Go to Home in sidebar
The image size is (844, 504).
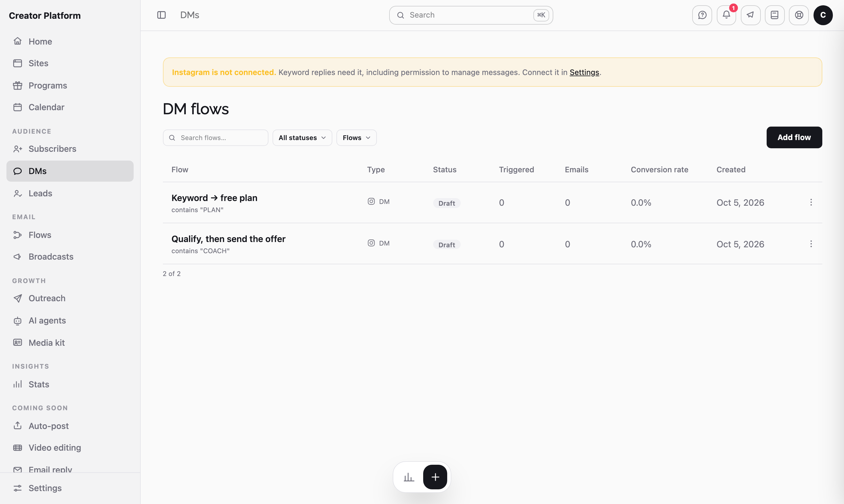[70, 41]
